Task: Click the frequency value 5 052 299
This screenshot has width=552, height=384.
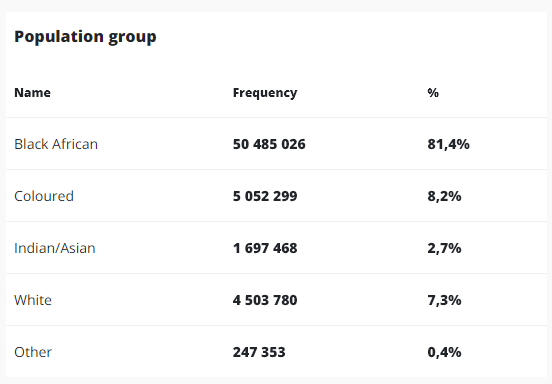Action: coord(265,196)
